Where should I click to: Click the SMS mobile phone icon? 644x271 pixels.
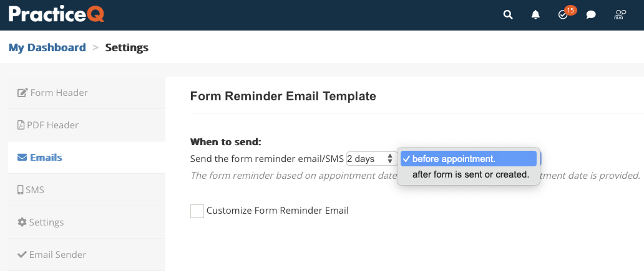click(x=20, y=190)
